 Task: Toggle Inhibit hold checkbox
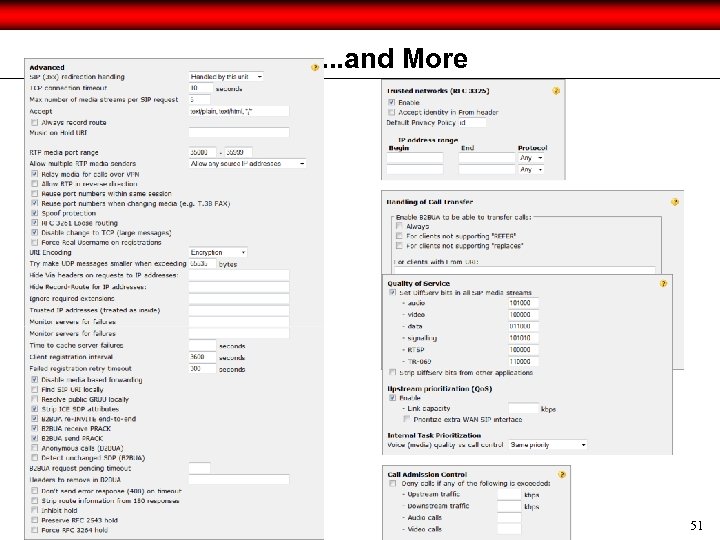pos(34,510)
